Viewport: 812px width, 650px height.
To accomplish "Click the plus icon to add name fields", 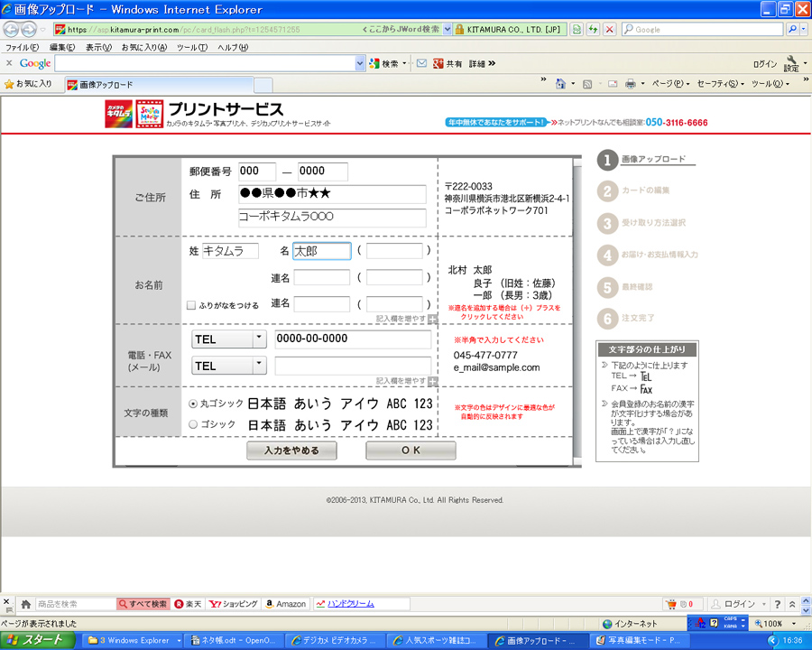I will click(433, 319).
